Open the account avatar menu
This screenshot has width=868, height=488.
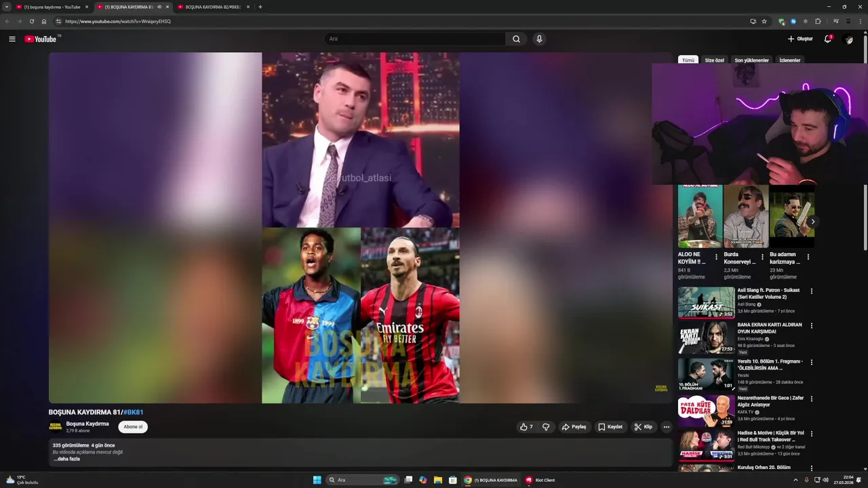coord(848,39)
